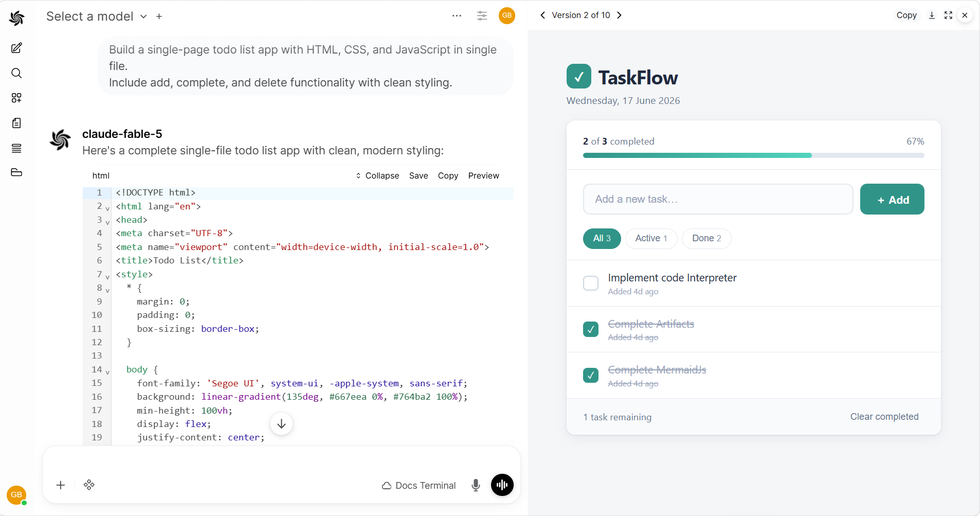Go to next artifact version
The width and height of the screenshot is (980, 516).
[x=619, y=15]
